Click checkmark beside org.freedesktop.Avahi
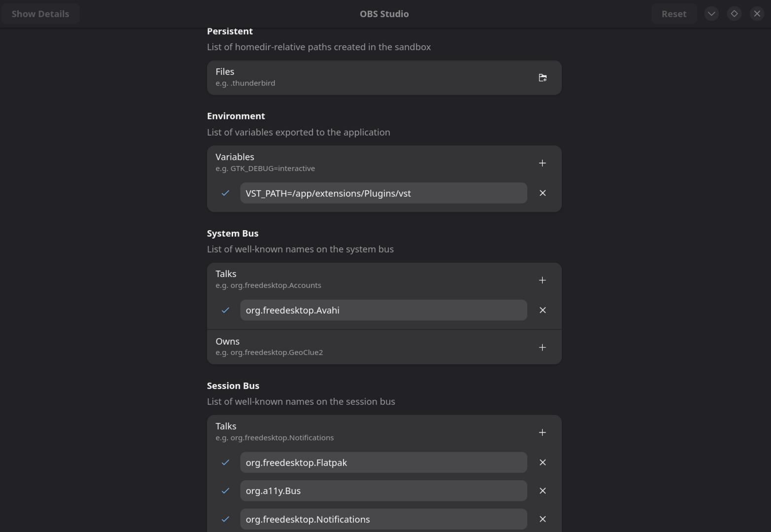This screenshot has width=771, height=532. pyautogui.click(x=225, y=310)
